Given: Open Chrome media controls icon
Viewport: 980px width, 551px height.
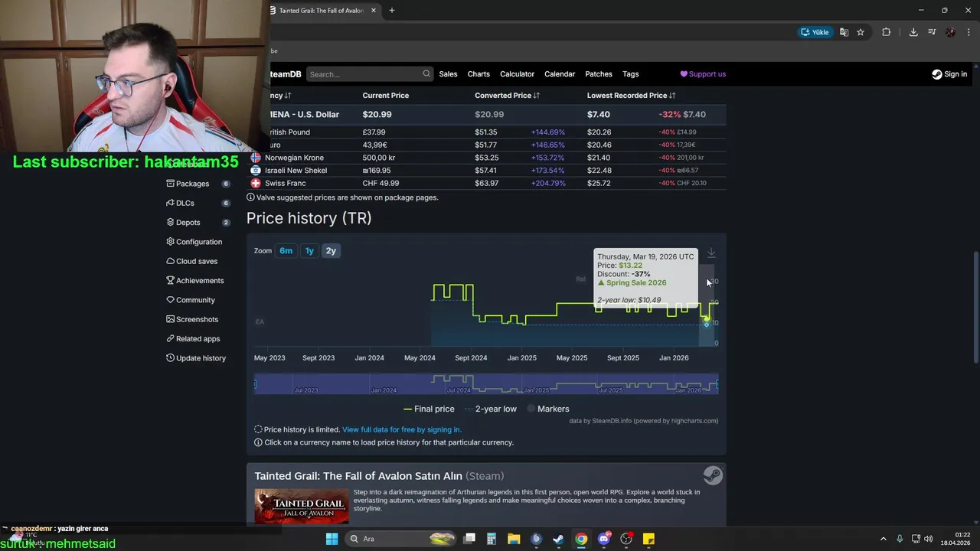Looking at the screenshot, I should point(932,32).
